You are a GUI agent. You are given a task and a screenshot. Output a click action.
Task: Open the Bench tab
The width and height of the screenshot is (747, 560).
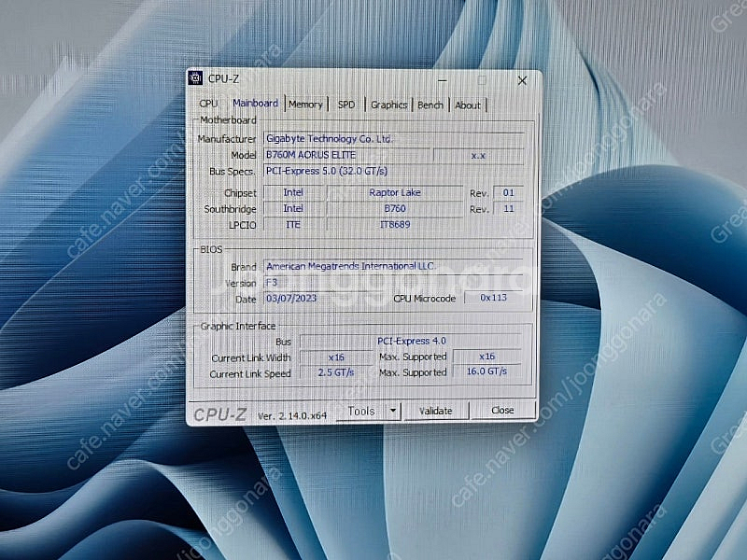click(430, 105)
